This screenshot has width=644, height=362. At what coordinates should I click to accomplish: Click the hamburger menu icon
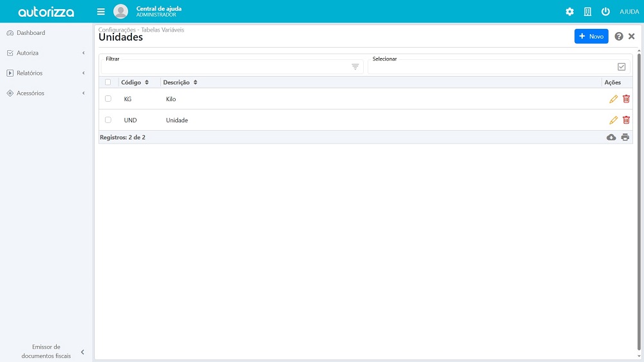tap(100, 12)
